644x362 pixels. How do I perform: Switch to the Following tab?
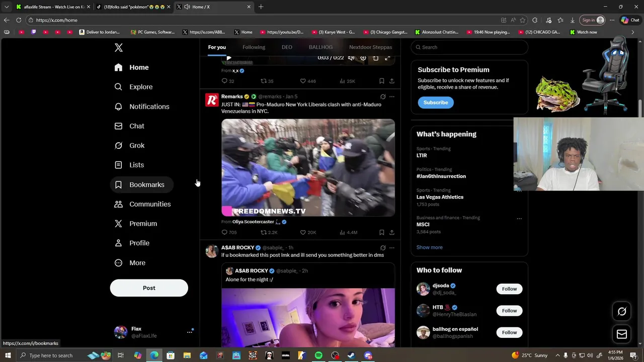(254, 47)
